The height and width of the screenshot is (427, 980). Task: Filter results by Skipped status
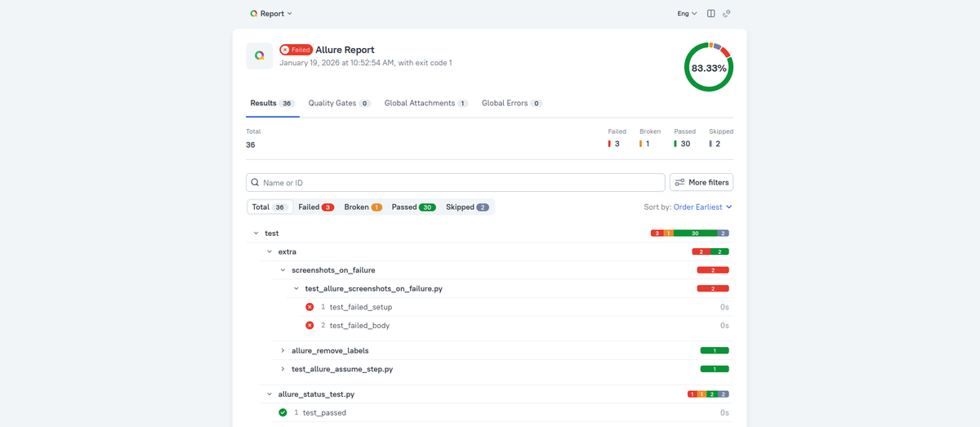pos(467,207)
